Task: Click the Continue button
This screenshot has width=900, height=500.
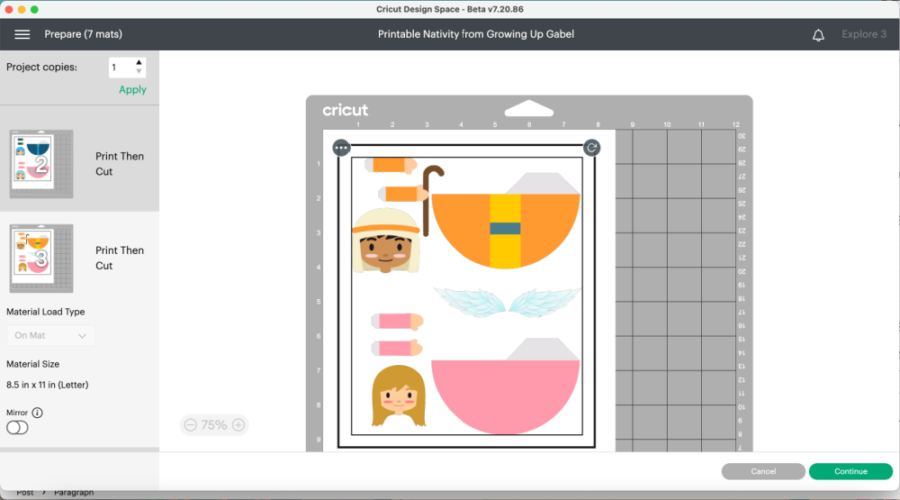Action: [850, 471]
